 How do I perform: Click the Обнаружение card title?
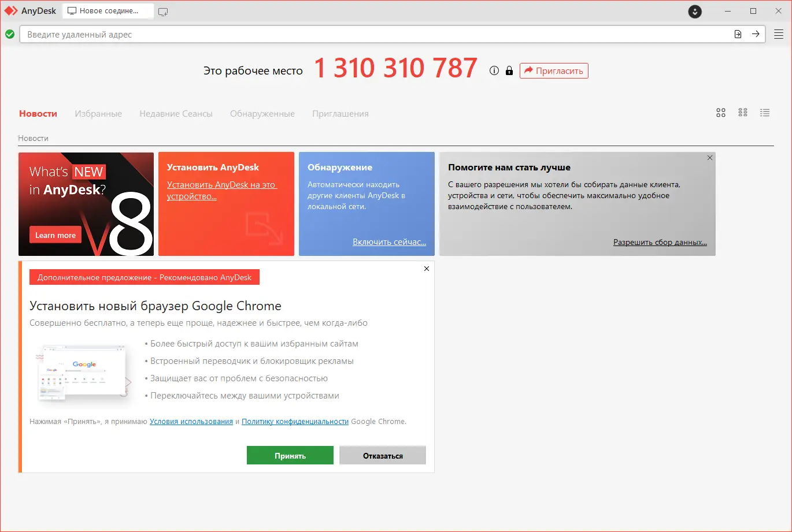tap(340, 168)
